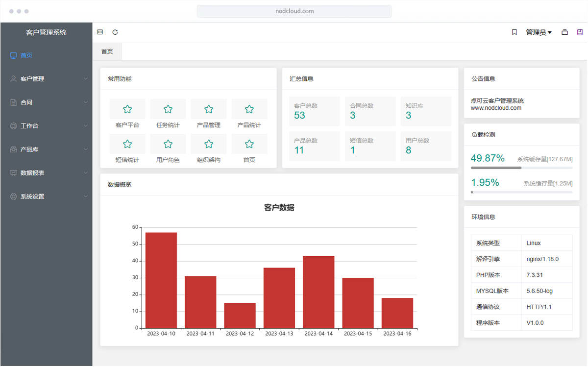
Task: Expand the 数据报表 sidebar menu
Action: click(47, 173)
